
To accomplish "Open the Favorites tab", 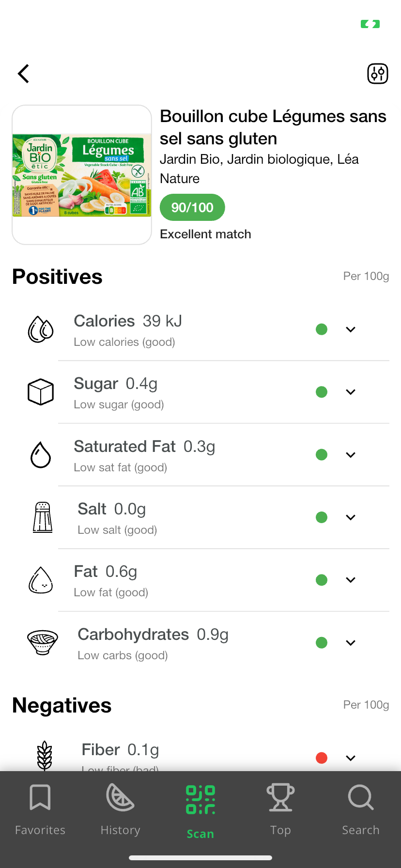I will [40, 810].
